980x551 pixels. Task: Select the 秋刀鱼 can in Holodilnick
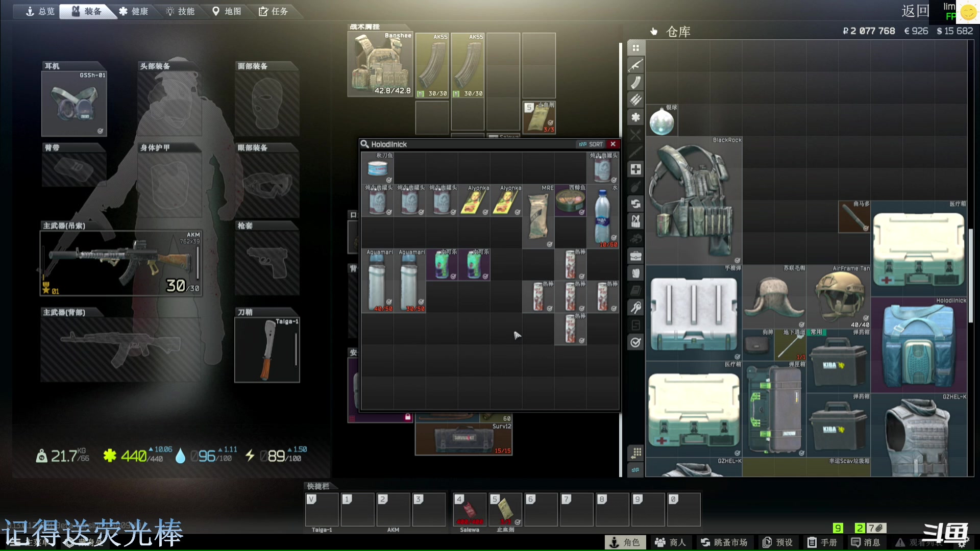coord(378,168)
